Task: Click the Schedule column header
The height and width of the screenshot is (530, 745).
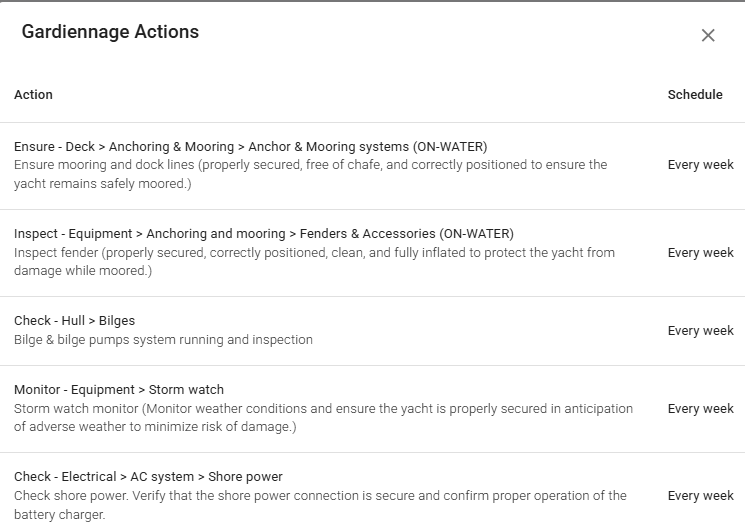Action: (x=694, y=94)
